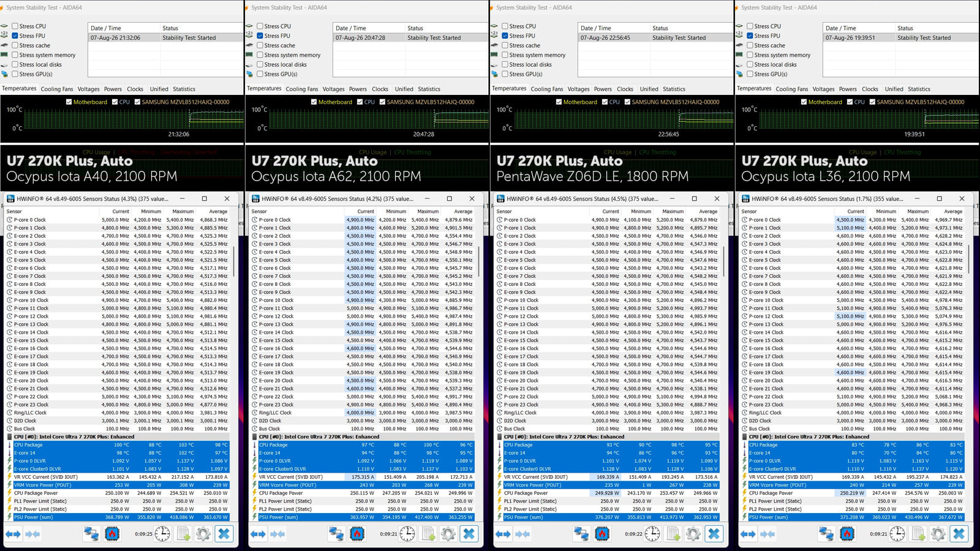Select VR VCC Current (SVID IOUT) row in Iota L36 HWiNFO
This screenshot has width=980, height=551.
coord(852,477)
